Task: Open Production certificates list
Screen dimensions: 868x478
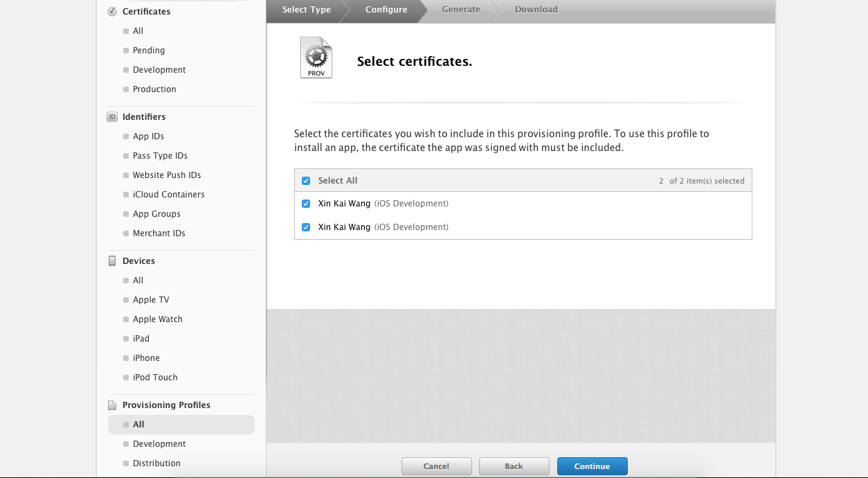Action: point(154,89)
